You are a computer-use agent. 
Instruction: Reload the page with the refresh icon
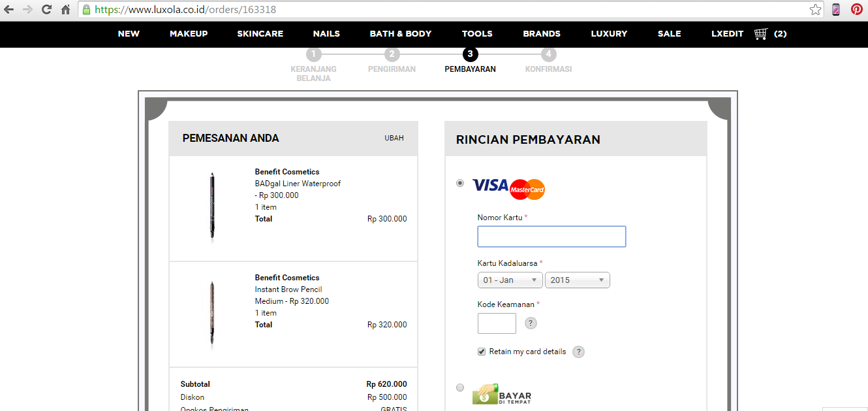pyautogui.click(x=46, y=10)
